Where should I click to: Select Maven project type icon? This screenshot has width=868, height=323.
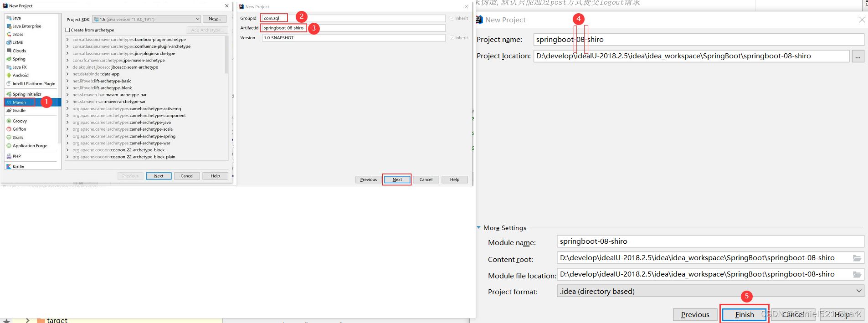[9, 103]
